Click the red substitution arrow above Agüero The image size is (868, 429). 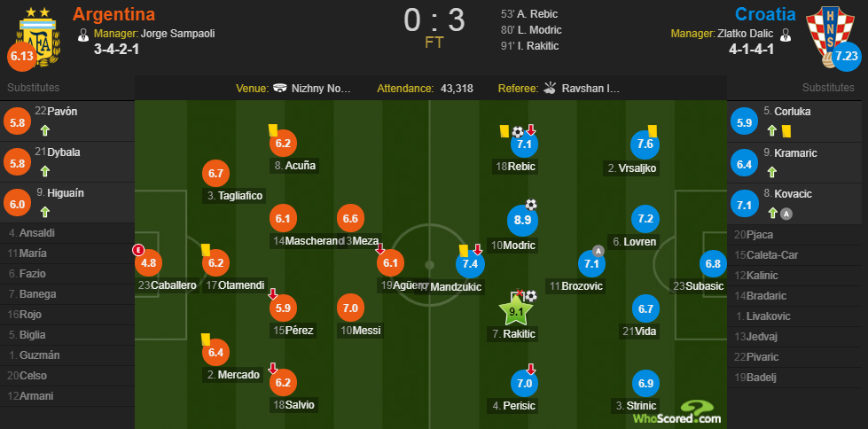click(x=379, y=249)
